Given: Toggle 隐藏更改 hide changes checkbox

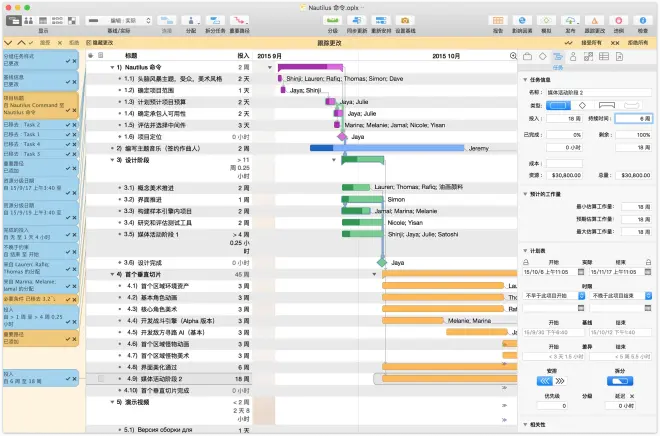Looking at the screenshot, I should (x=89, y=43).
